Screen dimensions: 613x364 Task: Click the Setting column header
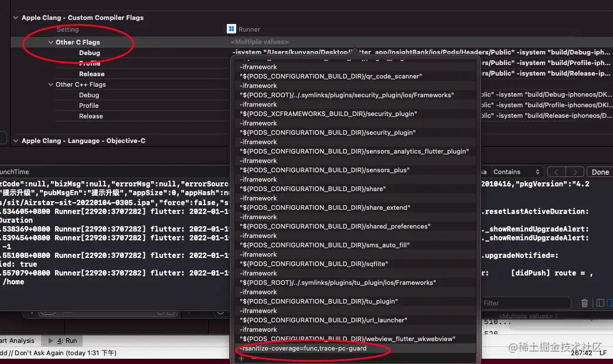(67, 29)
